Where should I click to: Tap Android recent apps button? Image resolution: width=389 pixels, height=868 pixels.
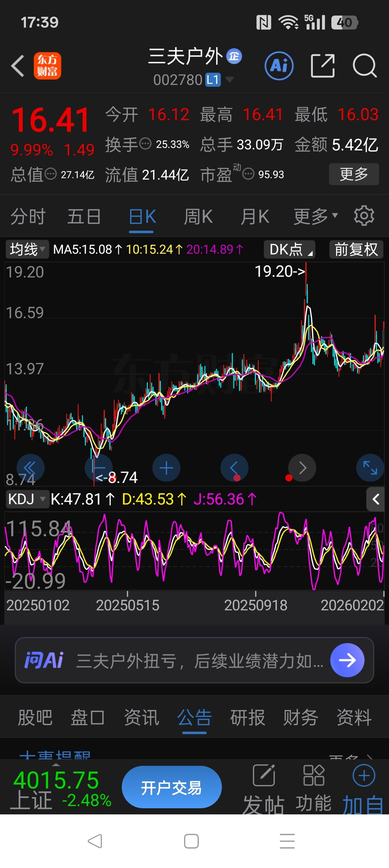287,841
